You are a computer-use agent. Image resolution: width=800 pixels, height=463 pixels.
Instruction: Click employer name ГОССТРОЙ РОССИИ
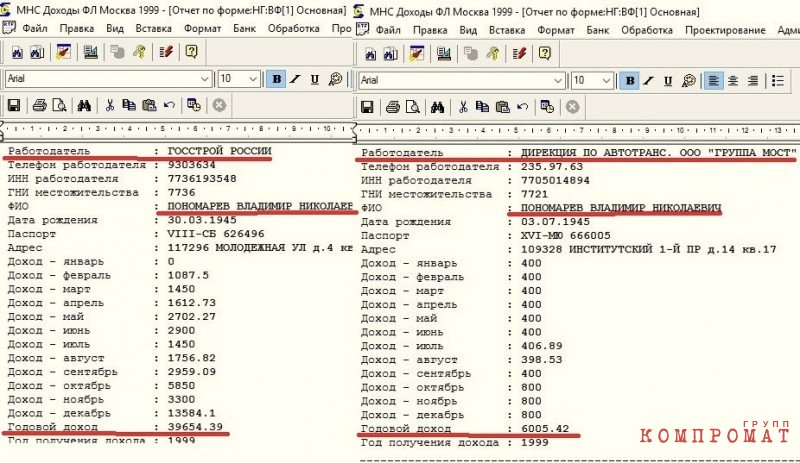(x=219, y=151)
